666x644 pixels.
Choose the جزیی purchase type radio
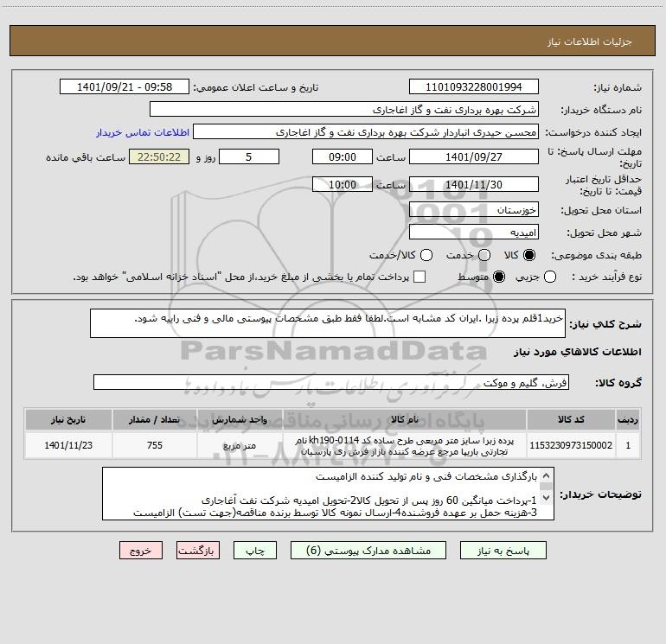click(x=550, y=277)
